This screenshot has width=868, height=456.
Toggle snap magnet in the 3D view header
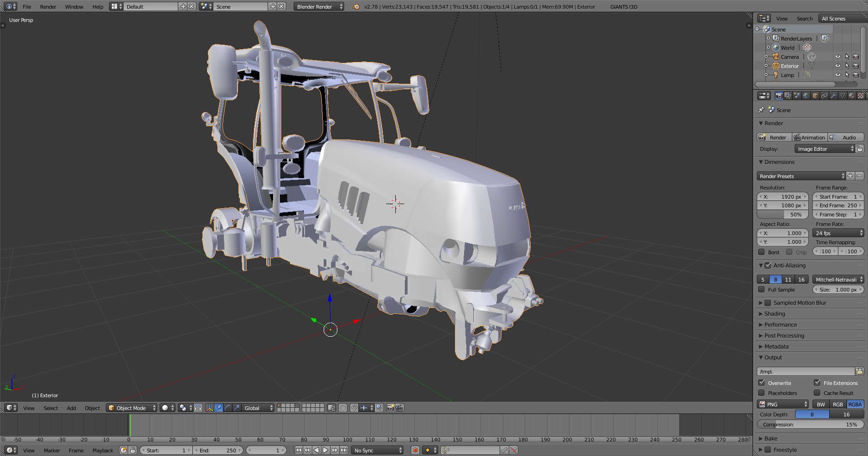pos(354,408)
